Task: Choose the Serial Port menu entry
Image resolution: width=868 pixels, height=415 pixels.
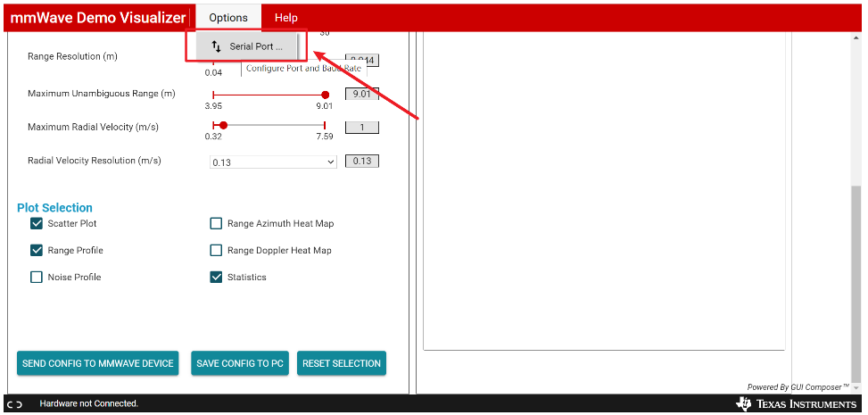Action: click(247, 46)
